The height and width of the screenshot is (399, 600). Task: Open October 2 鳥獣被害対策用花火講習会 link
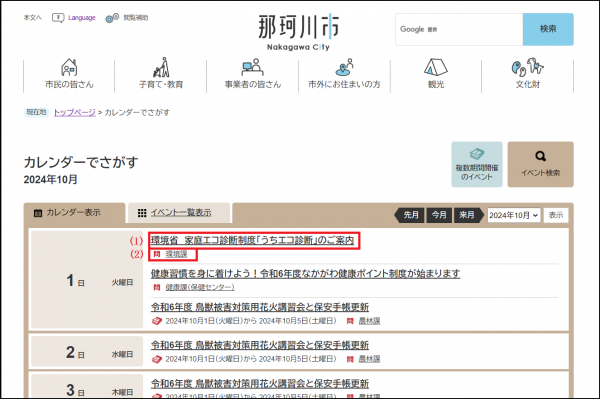[x=260, y=345]
